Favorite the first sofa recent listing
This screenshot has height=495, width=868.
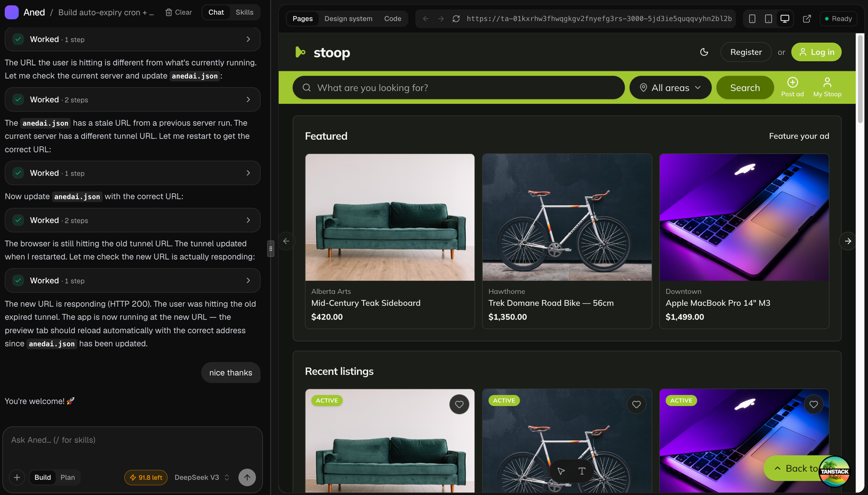point(459,404)
